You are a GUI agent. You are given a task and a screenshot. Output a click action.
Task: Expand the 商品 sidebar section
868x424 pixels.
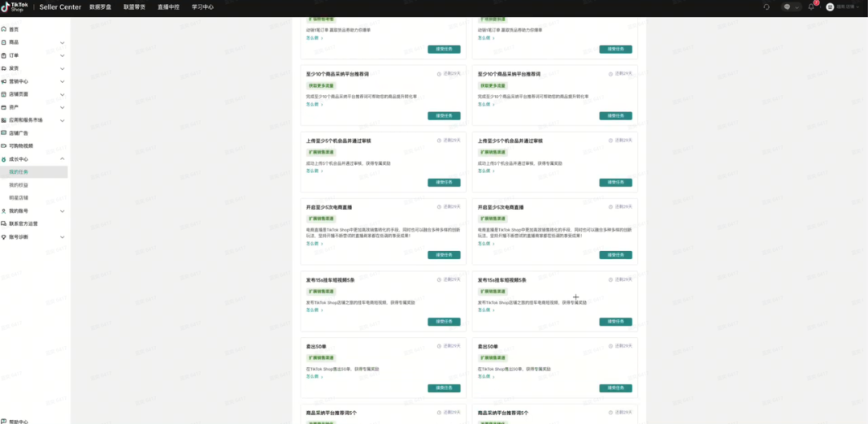click(62, 42)
